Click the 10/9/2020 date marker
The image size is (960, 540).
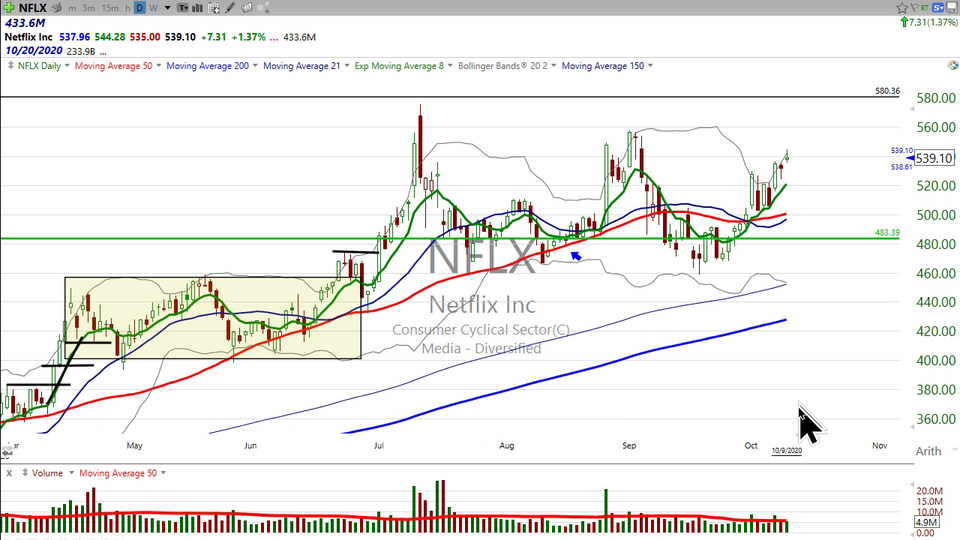pos(787,451)
